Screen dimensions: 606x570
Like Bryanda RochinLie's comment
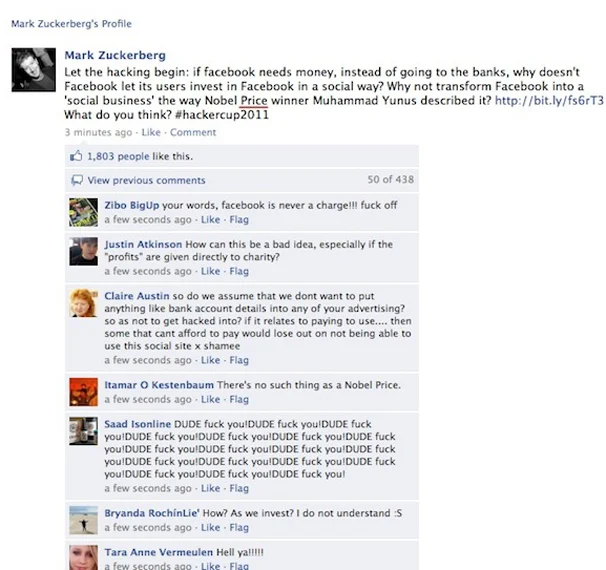pos(210,527)
